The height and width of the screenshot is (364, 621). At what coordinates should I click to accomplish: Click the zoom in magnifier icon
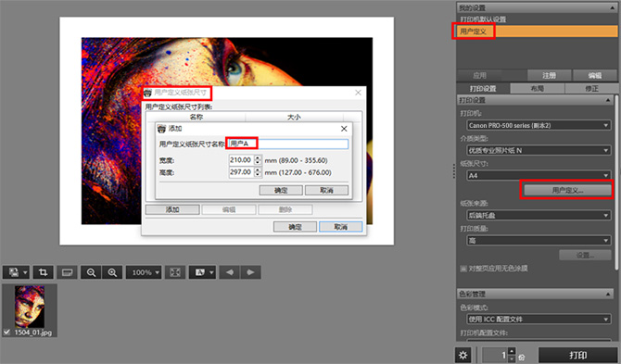pos(112,272)
